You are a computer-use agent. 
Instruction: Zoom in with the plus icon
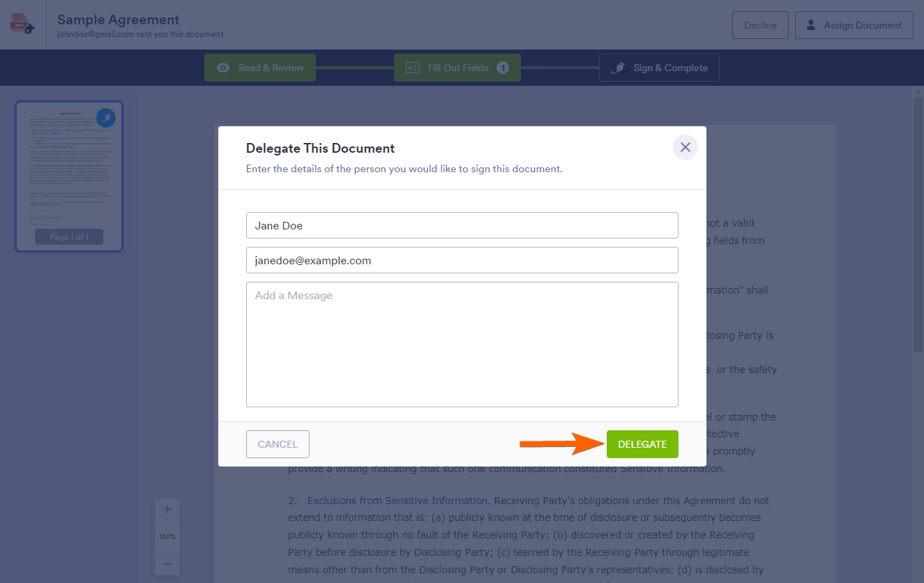coord(167,509)
